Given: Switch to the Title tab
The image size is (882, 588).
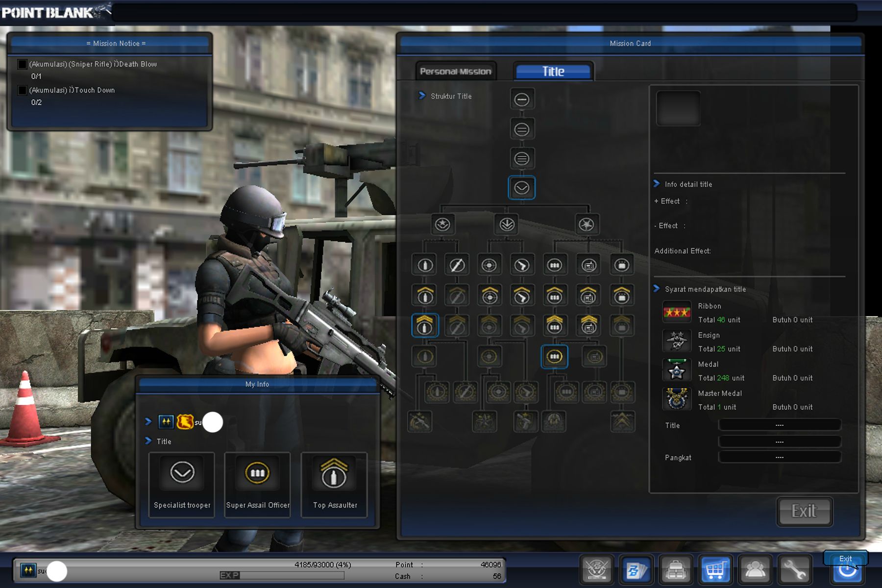Looking at the screenshot, I should click(x=553, y=72).
